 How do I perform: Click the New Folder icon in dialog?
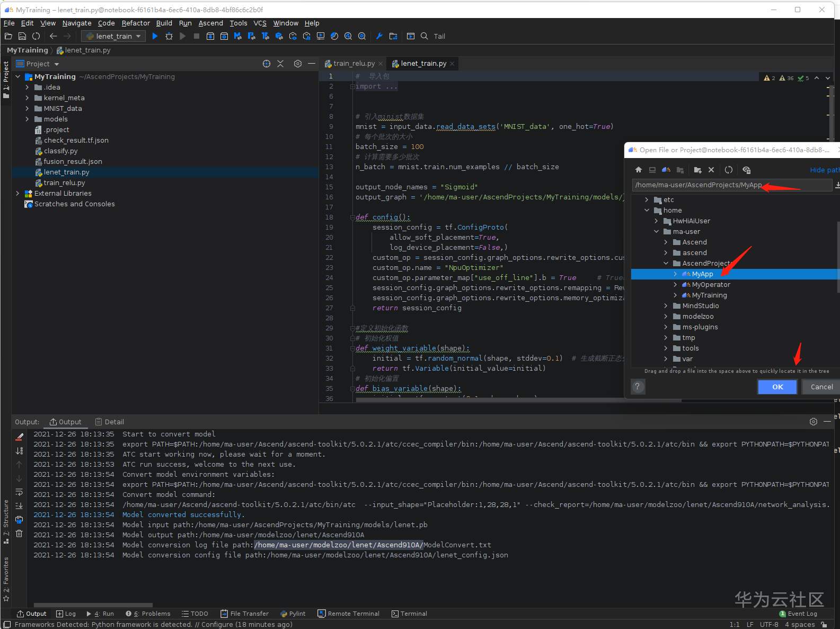(x=697, y=170)
